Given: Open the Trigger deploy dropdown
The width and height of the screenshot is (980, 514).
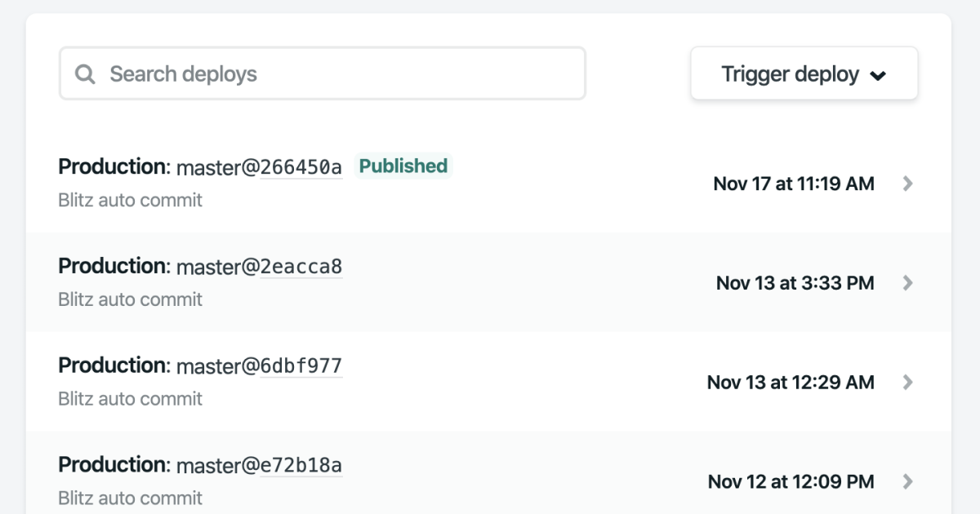Looking at the screenshot, I should point(804,73).
